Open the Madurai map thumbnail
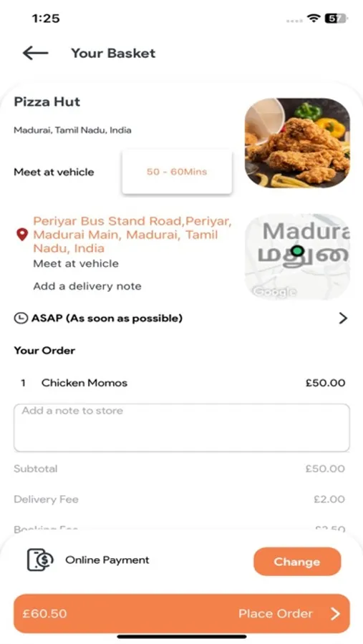Image resolution: width=363 pixels, height=644 pixels. point(297,256)
